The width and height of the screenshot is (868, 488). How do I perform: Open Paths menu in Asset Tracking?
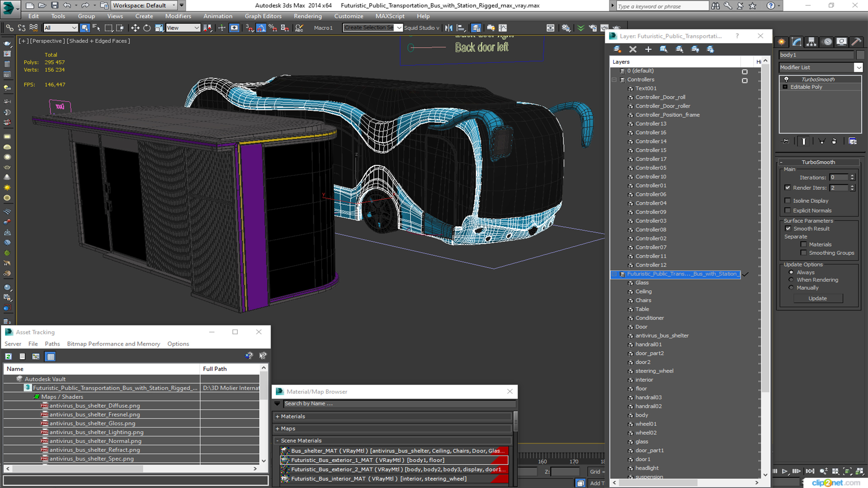coord(52,344)
